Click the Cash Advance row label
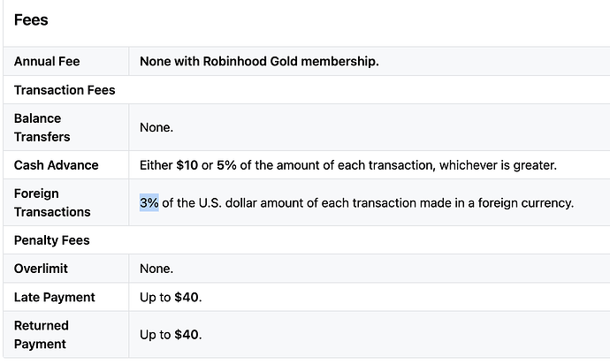610x364 pixels. point(56,165)
